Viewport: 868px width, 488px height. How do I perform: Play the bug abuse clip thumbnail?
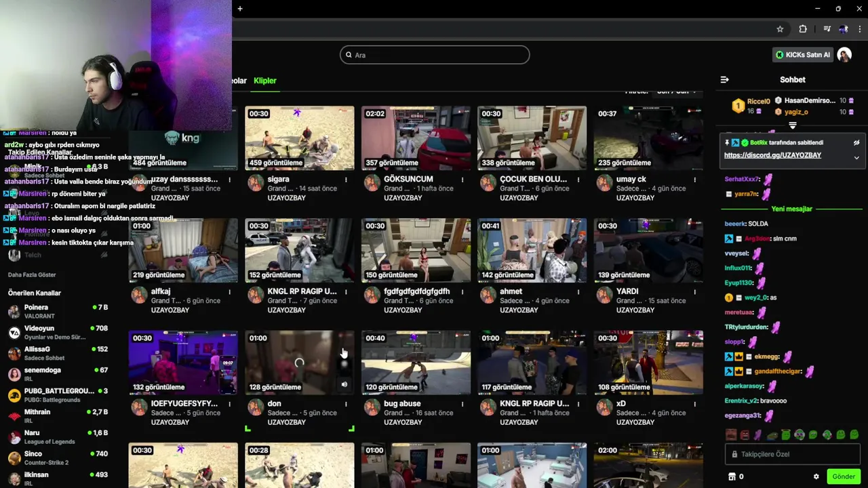pyautogui.click(x=416, y=362)
